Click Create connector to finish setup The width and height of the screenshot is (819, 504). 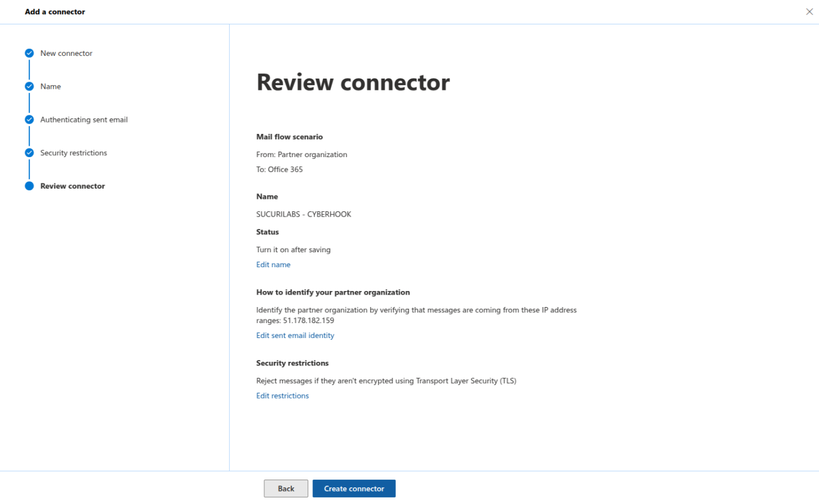pos(354,488)
